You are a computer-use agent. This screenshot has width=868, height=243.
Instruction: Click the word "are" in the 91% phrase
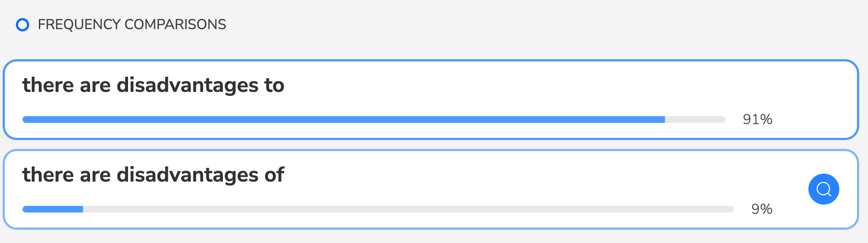click(x=95, y=85)
